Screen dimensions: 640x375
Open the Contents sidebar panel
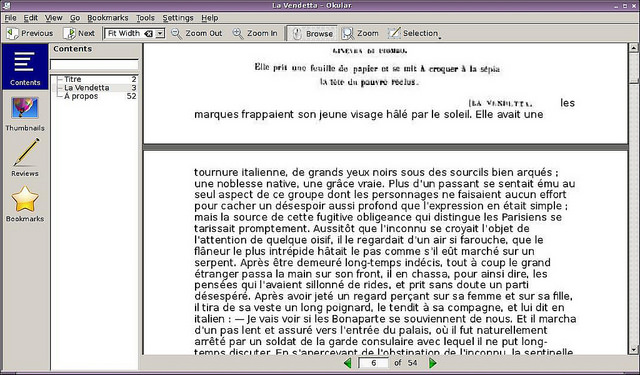25,67
